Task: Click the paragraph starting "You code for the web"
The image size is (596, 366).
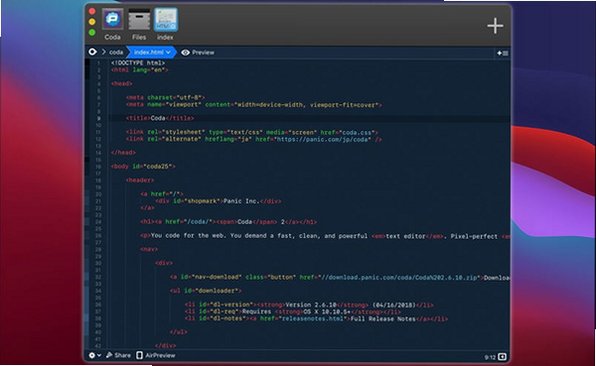Action: pyautogui.click(x=325, y=236)
